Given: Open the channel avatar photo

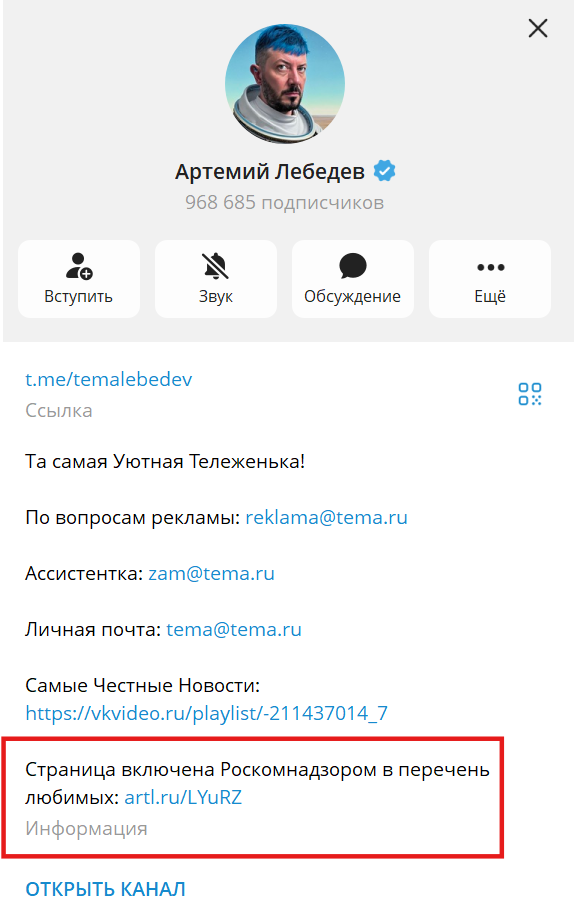Looking at the screenshot, I should point(285,84).
